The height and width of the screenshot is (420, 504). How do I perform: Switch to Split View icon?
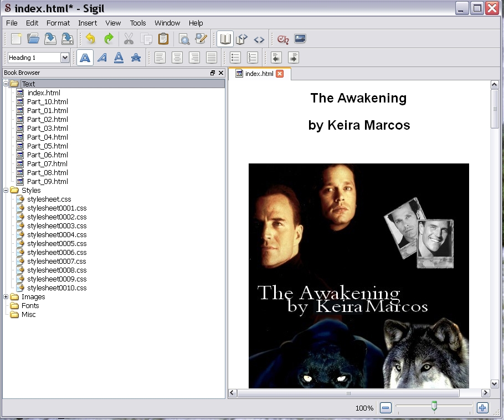point(241,39)
